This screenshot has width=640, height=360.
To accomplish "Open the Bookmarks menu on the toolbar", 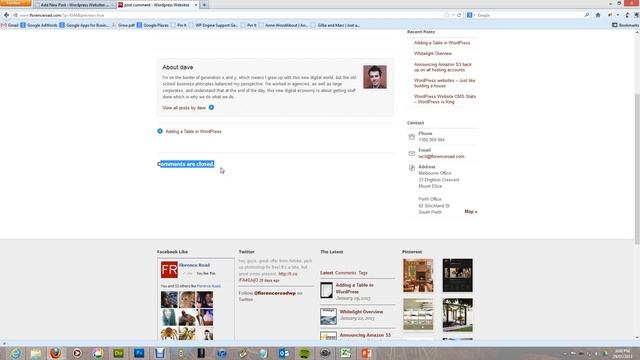I will click(625, 25).
